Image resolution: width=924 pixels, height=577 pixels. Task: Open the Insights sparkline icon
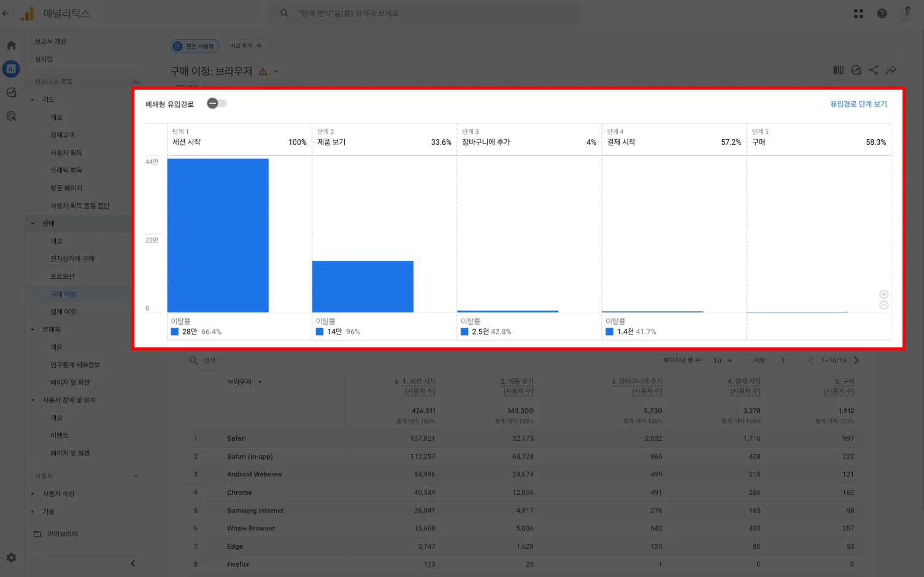click(x=891, y=70)
